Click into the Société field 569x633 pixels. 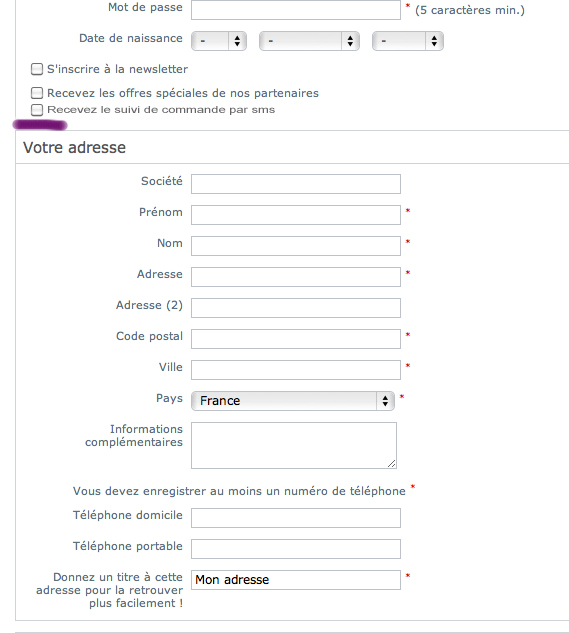coord(296,184)
